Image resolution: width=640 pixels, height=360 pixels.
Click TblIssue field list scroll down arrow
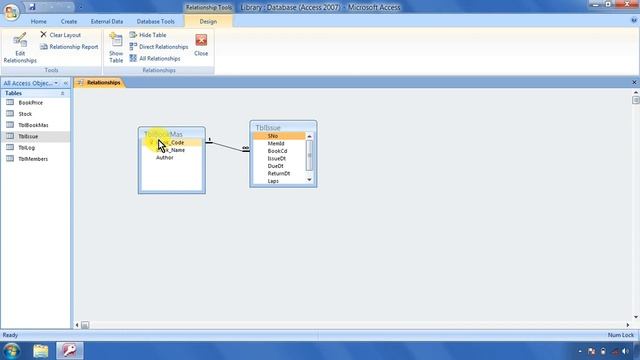(x=309, y=180)
